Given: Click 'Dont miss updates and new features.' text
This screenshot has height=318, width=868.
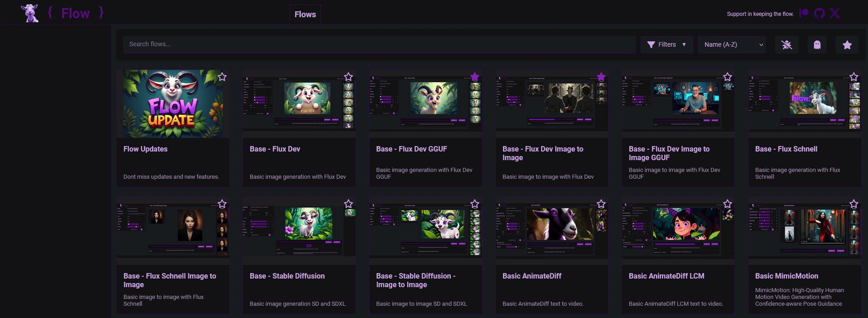Looking at the screenshot, I should coord(171,177).
